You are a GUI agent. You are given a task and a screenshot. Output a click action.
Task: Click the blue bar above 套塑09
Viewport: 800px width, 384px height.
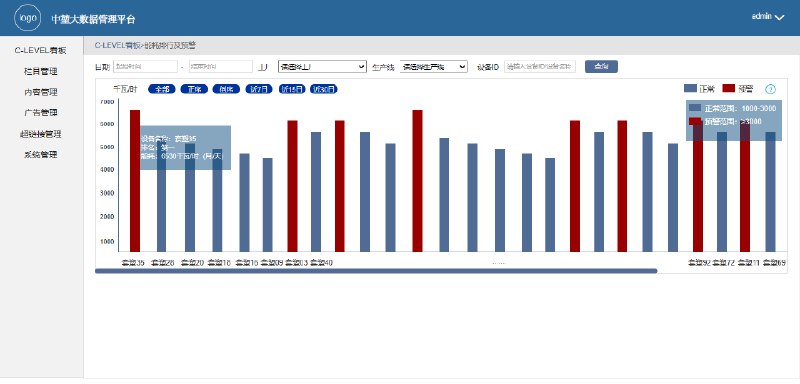268,204
